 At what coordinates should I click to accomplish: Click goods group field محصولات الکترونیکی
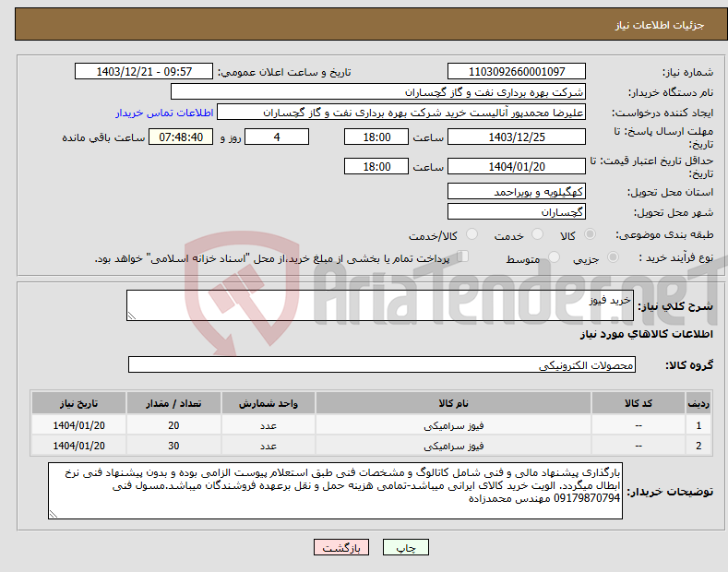click(382, 364)
